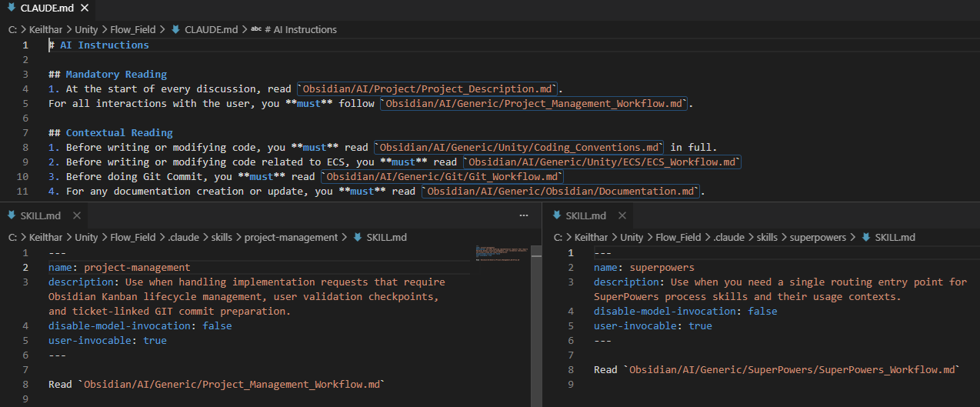The width and height of the screenshot is (980, 407).
Task: Close the SKILL.md tab in project-management editor
Action: pyautogui.click(x=77, y=215)
